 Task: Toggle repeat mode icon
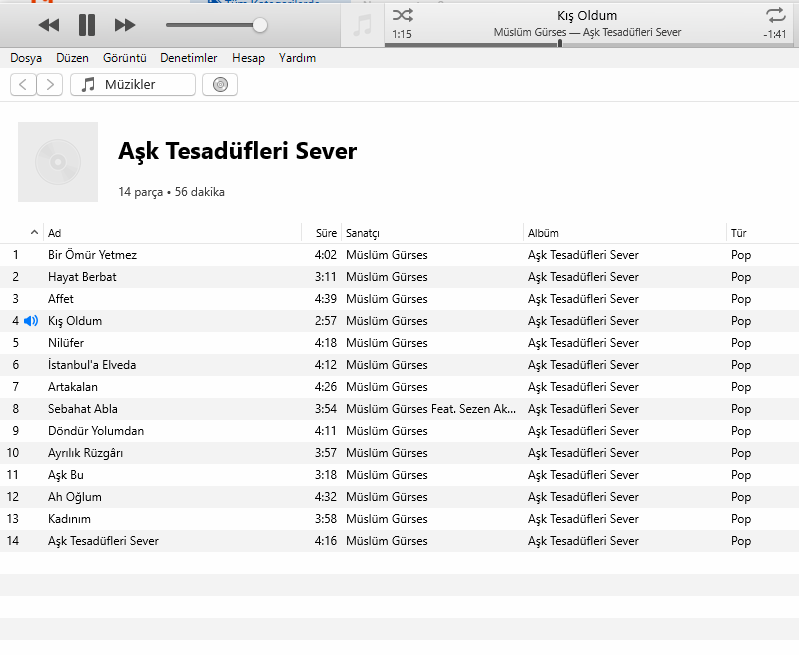(776, 15)
